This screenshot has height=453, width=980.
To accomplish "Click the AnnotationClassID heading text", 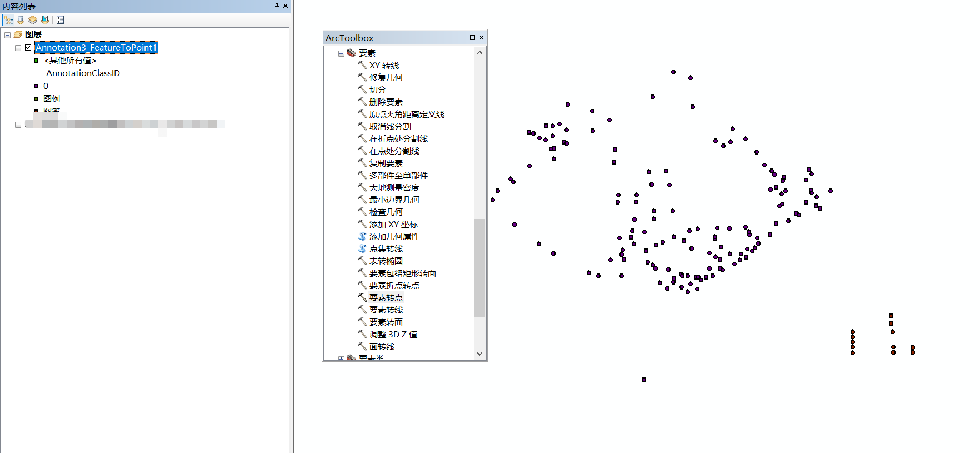I will coord(83,73).
